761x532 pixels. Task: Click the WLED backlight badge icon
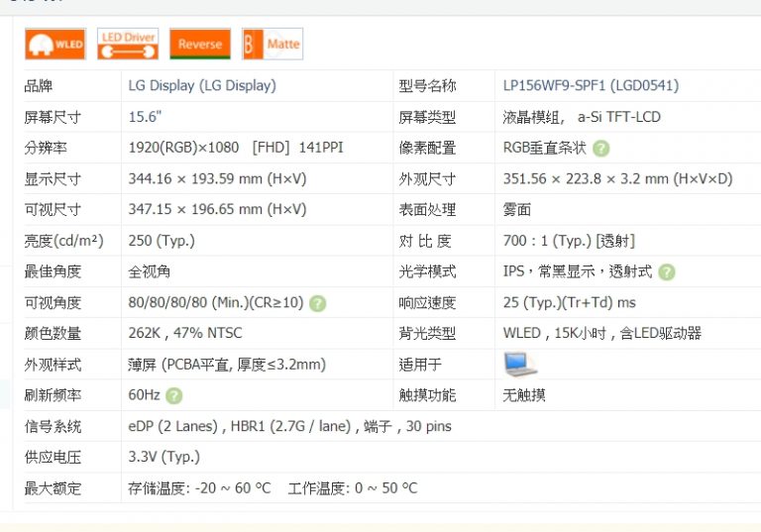pyautogui.click(x=55, y=45)
